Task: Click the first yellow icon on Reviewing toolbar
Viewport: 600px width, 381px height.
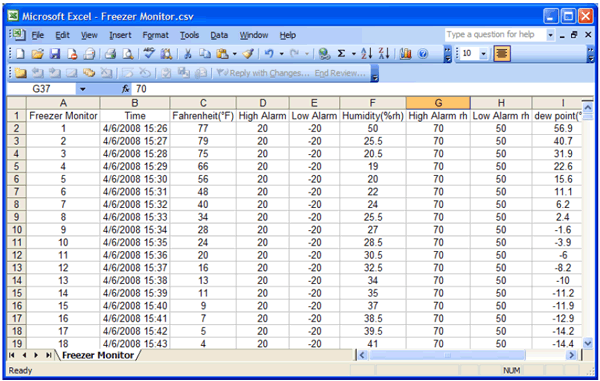Action: coord(20,73)
